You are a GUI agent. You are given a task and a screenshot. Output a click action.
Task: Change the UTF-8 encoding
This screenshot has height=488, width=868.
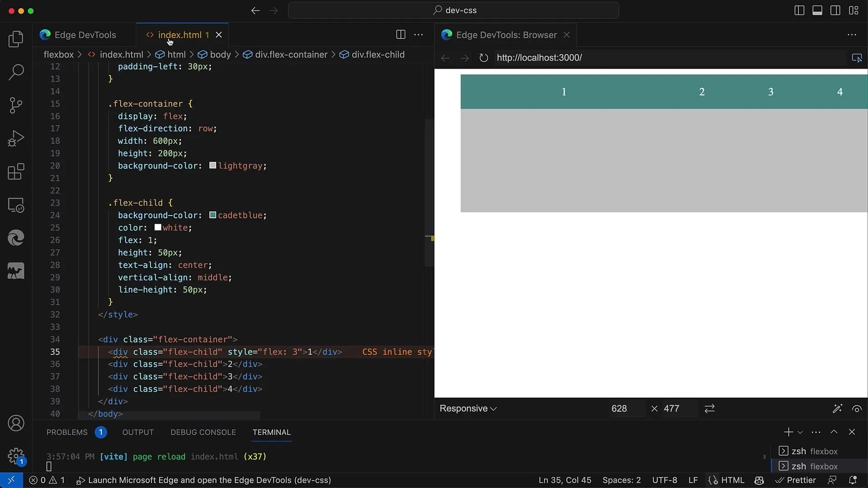click(x=665, y=480)
